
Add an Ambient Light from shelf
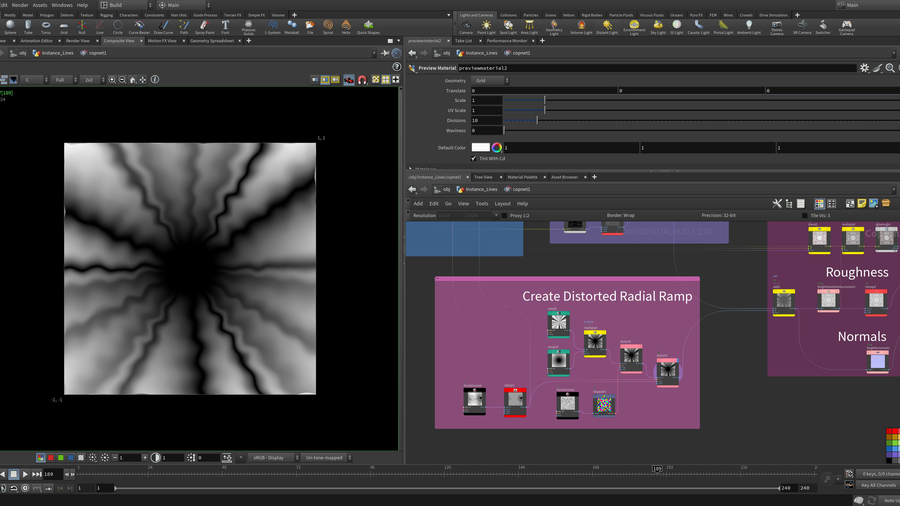click(748, 27)
